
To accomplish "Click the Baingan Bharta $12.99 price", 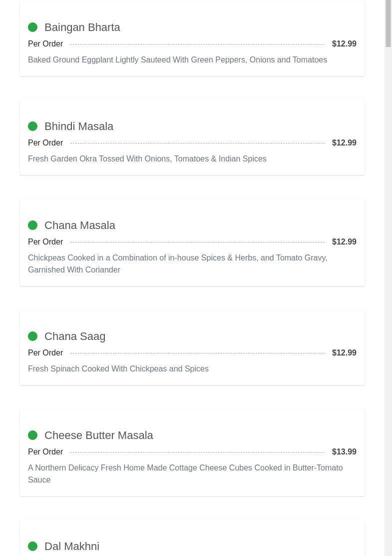I will 344,44.
